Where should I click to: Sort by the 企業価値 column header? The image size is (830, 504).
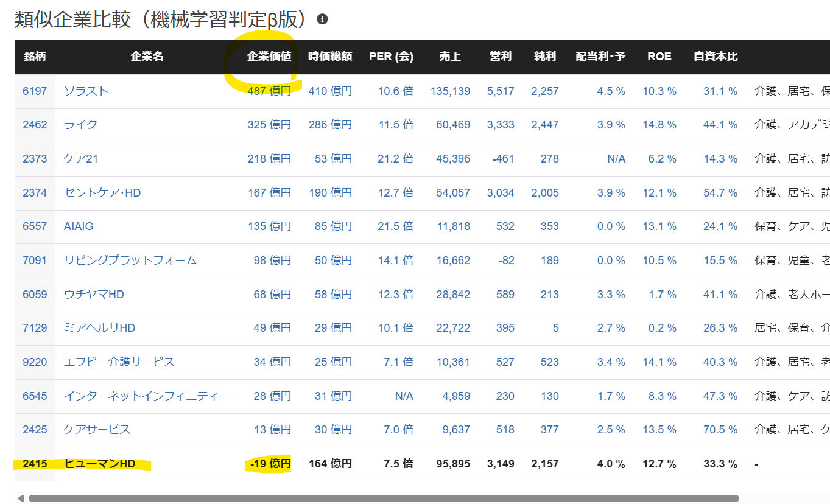coord(269,57)
